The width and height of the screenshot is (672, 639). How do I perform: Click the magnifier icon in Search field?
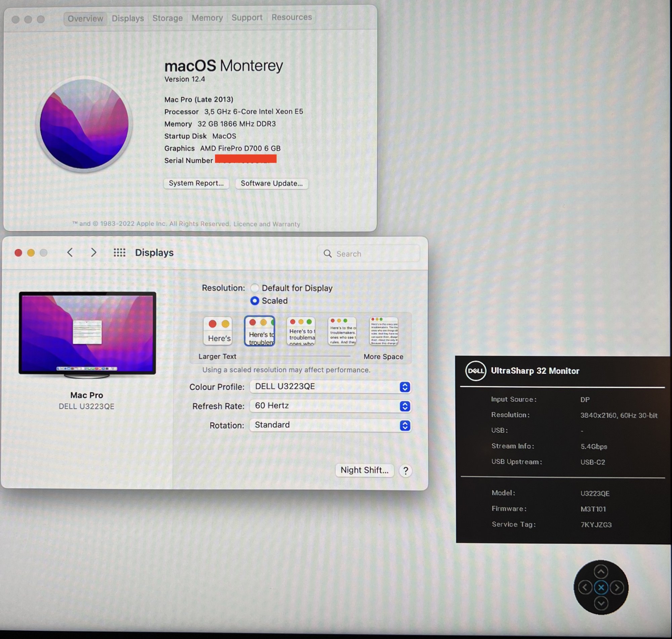(x=328, y=254)
